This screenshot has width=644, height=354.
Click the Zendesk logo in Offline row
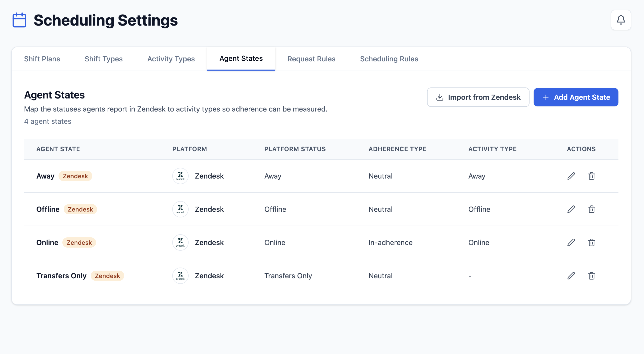click(180, 209)
